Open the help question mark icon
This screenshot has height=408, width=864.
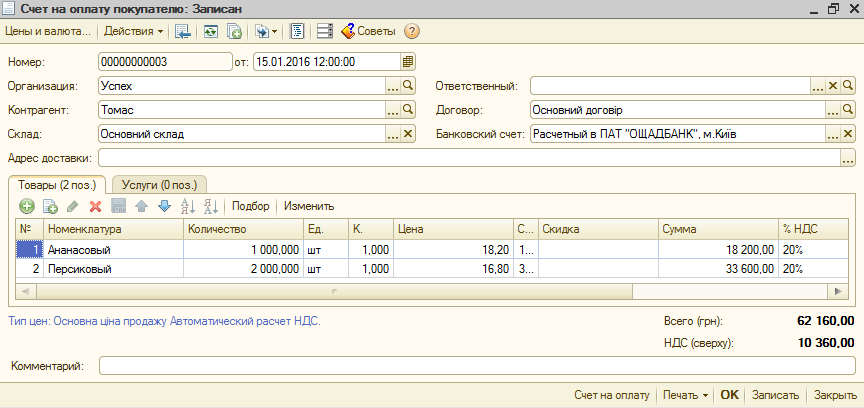(x=412, y=31)
